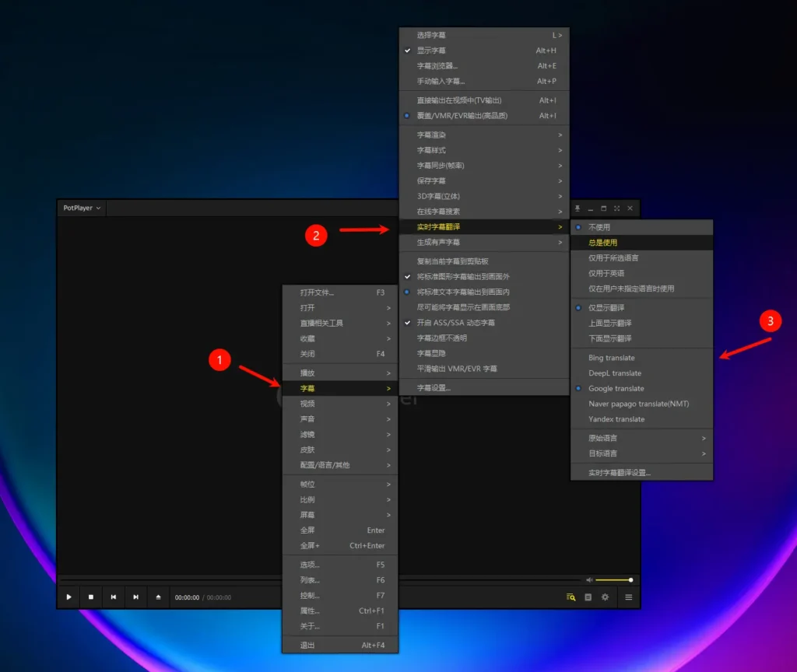Click 实时字幕翻译设置... entry
The image size is (797, 672).
(x=641, y=473)
